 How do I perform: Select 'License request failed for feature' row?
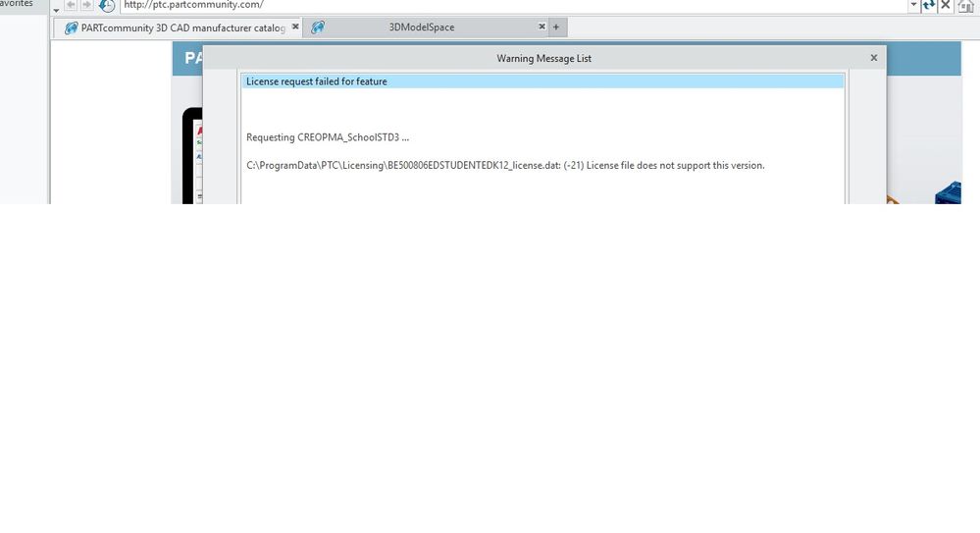[542, 81]
